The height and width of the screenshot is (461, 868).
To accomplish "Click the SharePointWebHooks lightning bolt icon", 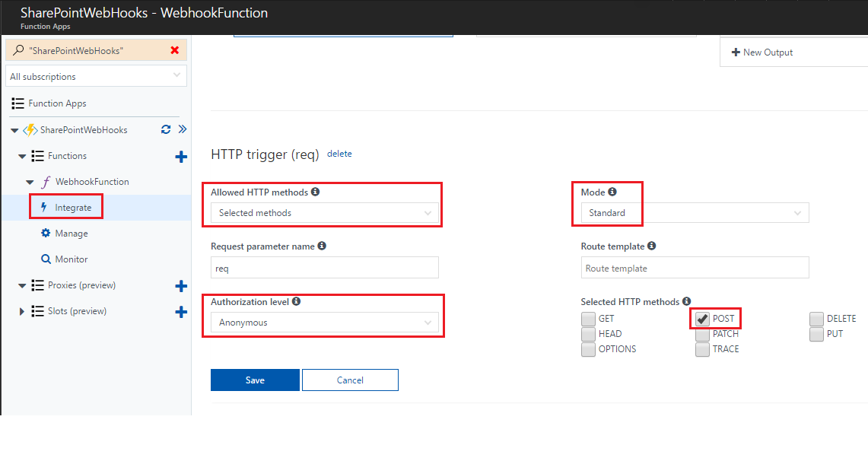I will point(30,130).
